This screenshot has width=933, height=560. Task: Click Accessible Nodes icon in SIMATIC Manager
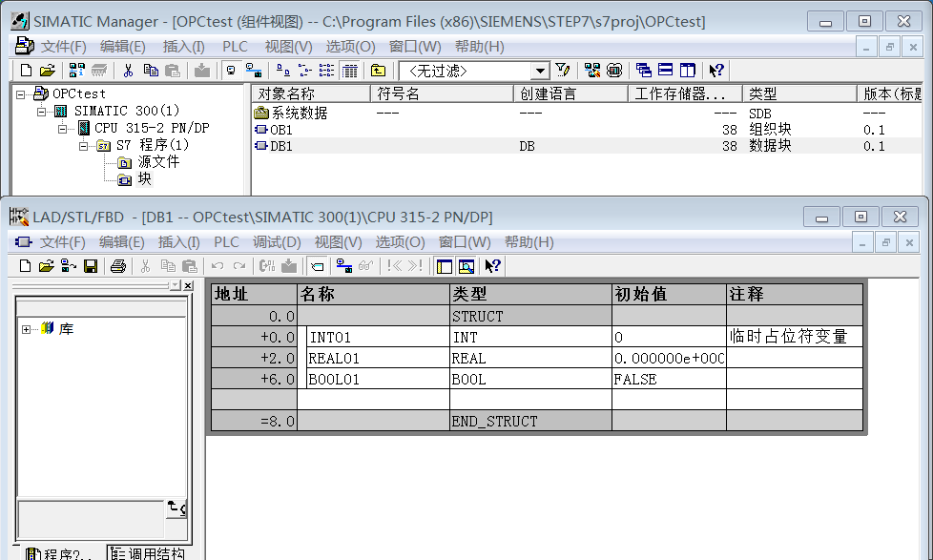click(x=76, y=71)
